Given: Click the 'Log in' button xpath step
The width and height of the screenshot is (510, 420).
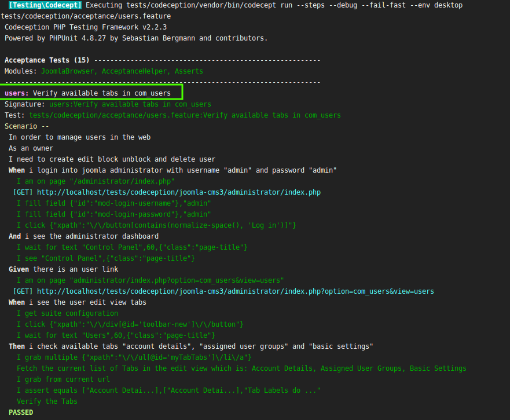Looking at the screenshot, I should (156, 225).
